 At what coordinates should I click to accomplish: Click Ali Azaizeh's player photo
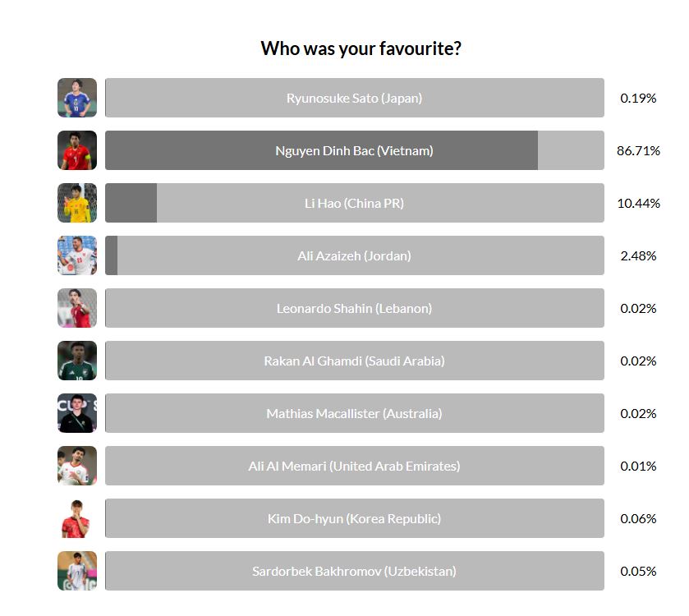click(77, 255)
